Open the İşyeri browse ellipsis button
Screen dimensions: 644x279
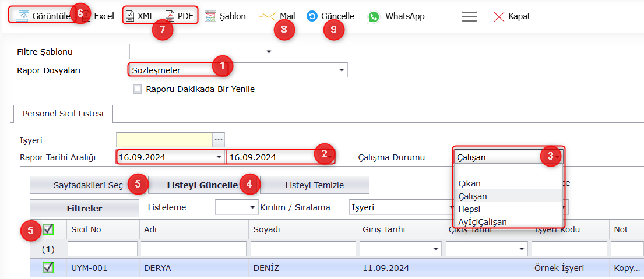click(219, 140)
